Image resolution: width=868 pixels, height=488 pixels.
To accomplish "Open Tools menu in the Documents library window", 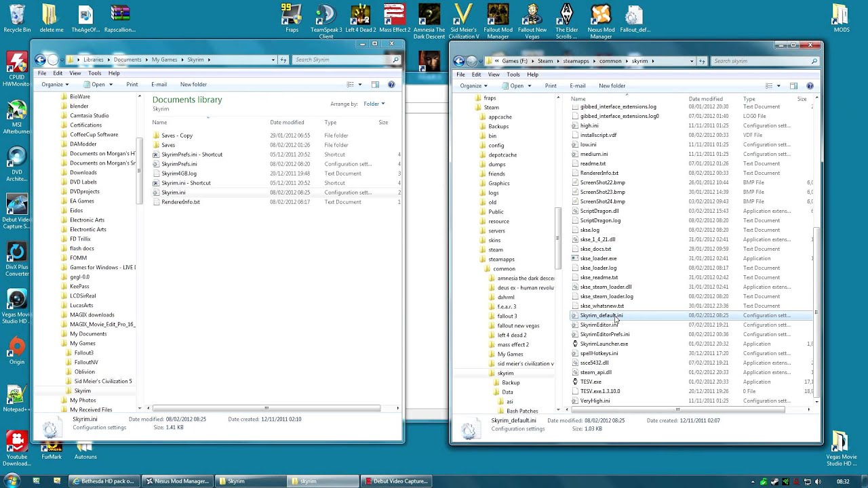I will tap(94, 73).
